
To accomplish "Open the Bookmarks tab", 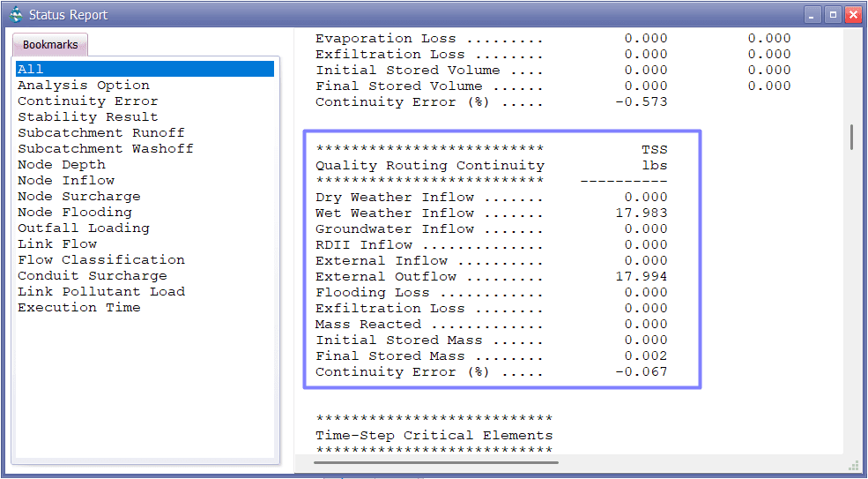I will pos(50,44).
